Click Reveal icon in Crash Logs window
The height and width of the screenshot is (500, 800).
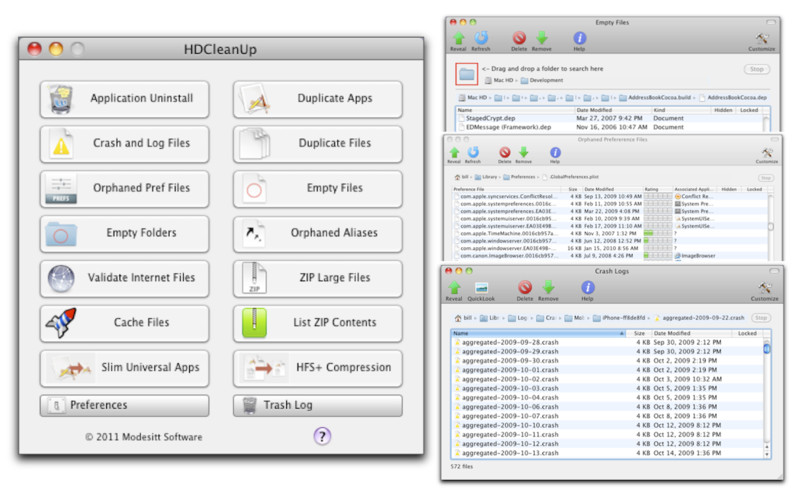pos(454,290)
